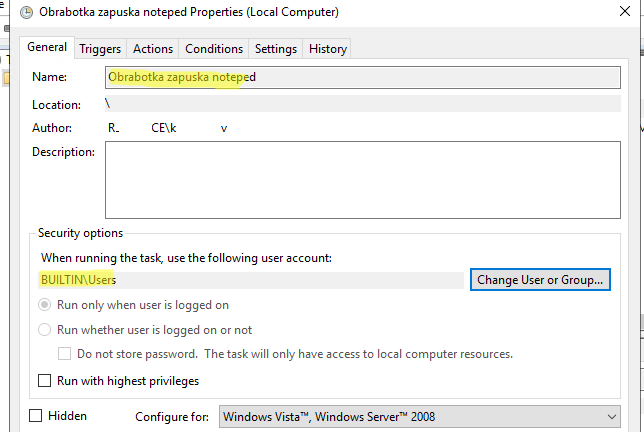Click the 'When running the task' instruction text
This screenshot has height=432, width=644.
pos(186,258)
